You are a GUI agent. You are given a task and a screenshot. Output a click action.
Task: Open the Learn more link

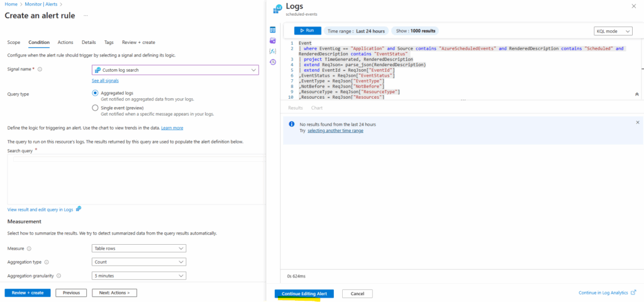(x=172, y=128)
